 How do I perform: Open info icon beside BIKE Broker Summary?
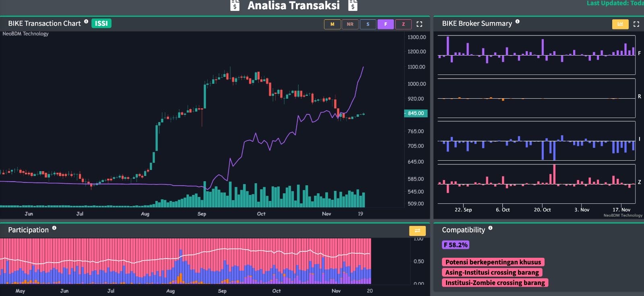click(518, 22)
